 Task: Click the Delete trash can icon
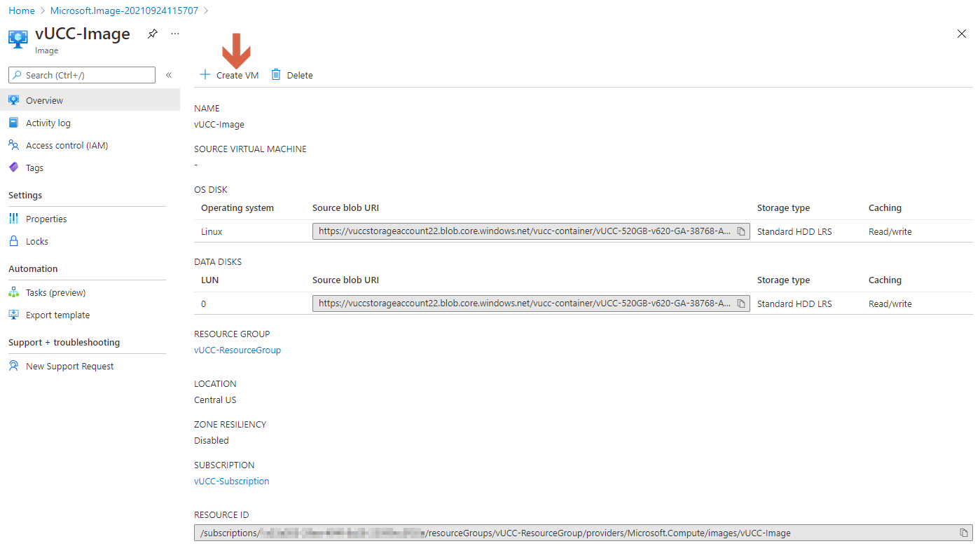tap(276, 75)
